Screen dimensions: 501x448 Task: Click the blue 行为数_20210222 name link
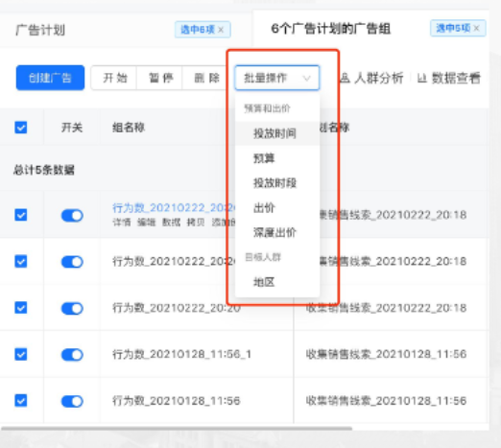point(174,208)
